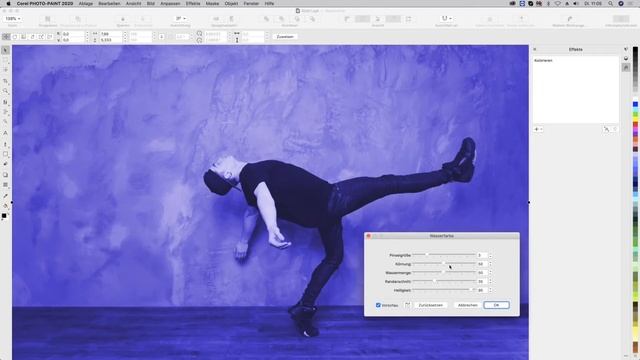Click the Wassermenge slider track
640x360 pixels.
click(x=444, y=272)
